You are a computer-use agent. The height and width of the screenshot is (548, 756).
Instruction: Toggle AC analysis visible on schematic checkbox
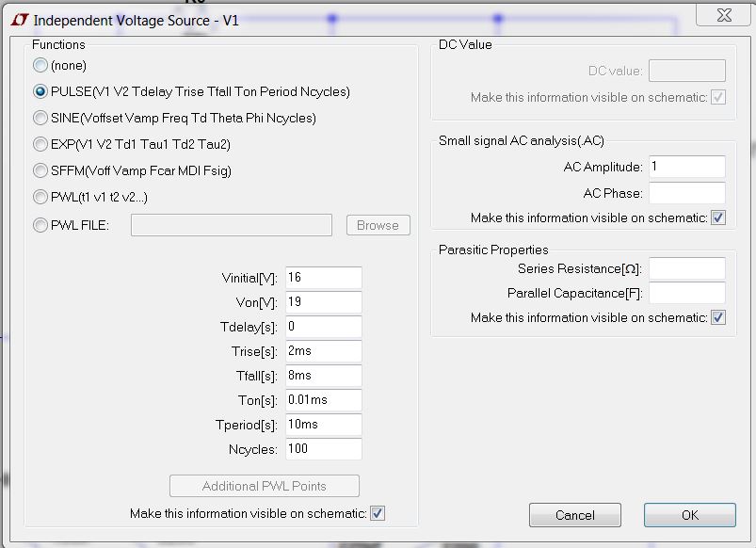(x=718, y=218)
